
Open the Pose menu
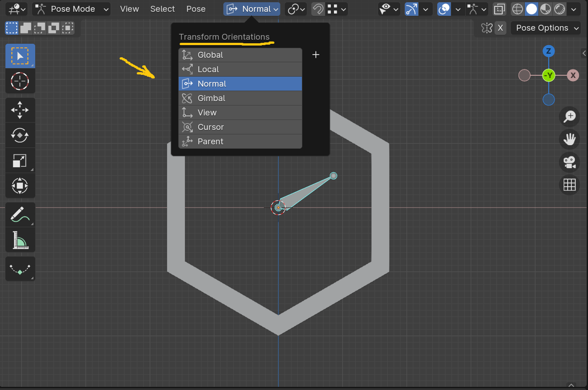[196, 9]
